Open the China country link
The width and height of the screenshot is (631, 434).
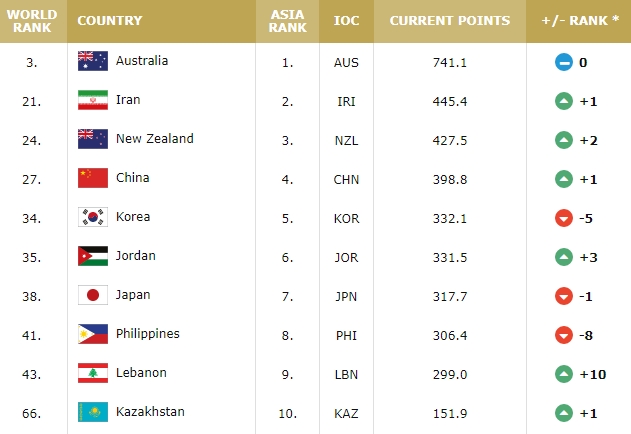coord(133,178)
